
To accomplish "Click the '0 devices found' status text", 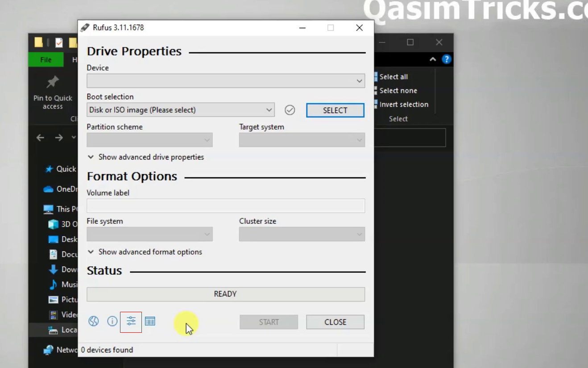I will point(107,350).
